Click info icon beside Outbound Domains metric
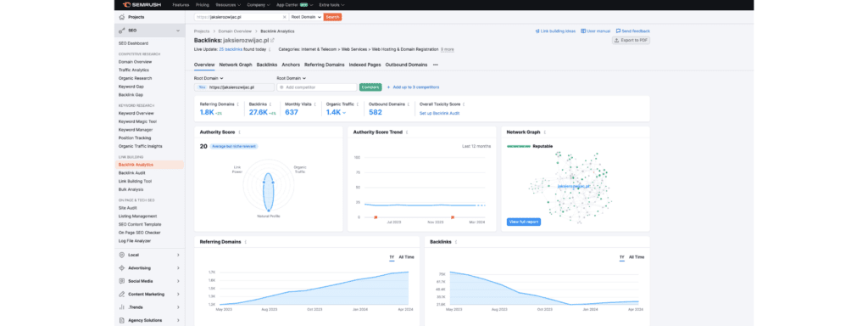This screenshot has width=868, height=326. coord(408,104)
